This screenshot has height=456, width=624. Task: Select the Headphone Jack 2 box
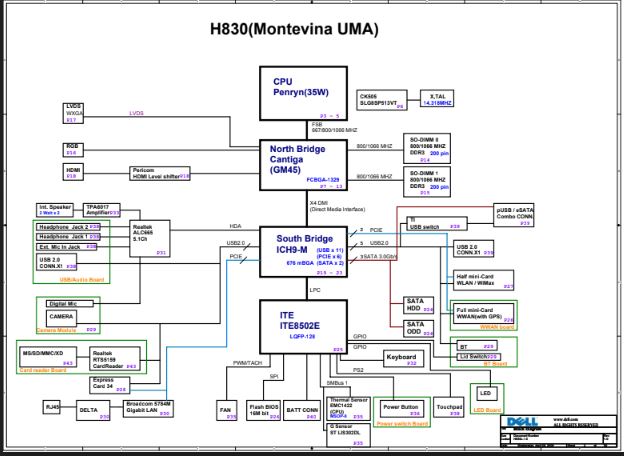[68, 227]
